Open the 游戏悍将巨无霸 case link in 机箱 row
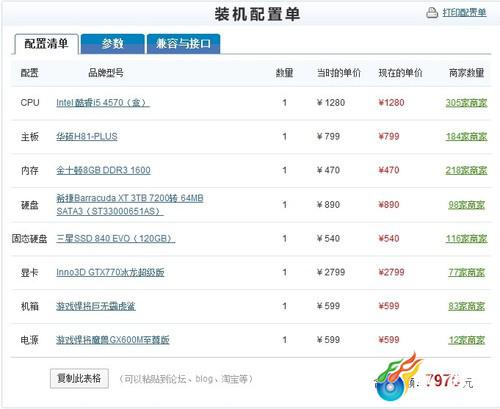The height and width of the screenshot is (409, 500). 96,306
